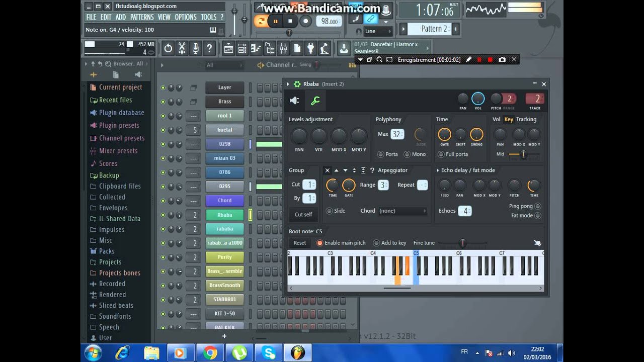Click the Bandicam camera screenshot icon

[x=502, y=59]
